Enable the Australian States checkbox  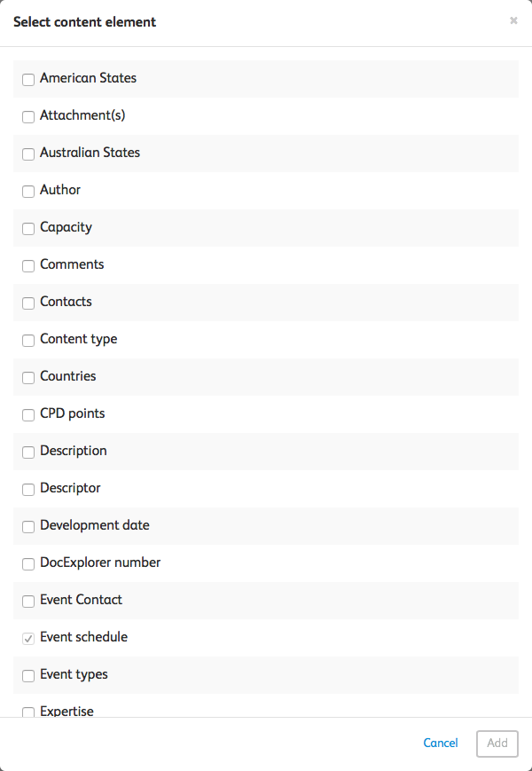[x=28, y=153]
